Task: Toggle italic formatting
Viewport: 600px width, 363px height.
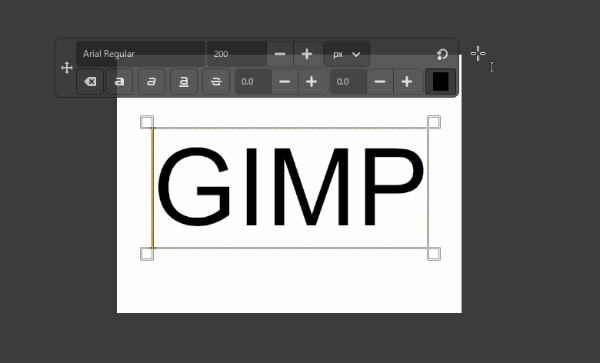Action: (x=152, y=81)
